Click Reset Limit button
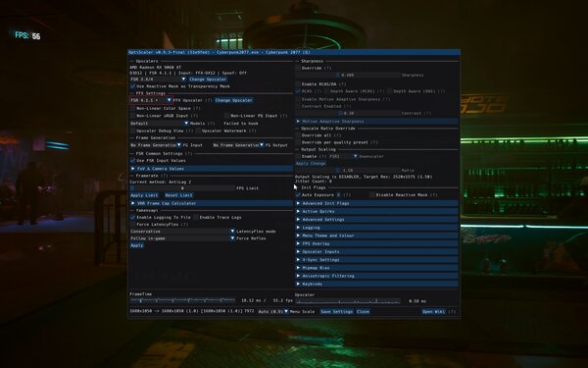The height and width of the screenshot is (368, 588). (x=179, y=195)
